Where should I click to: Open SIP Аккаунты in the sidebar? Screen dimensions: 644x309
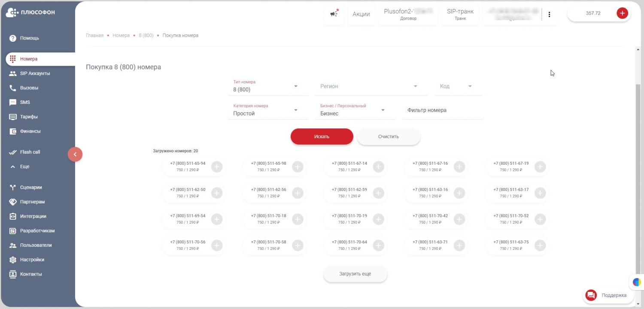(35, 73)
